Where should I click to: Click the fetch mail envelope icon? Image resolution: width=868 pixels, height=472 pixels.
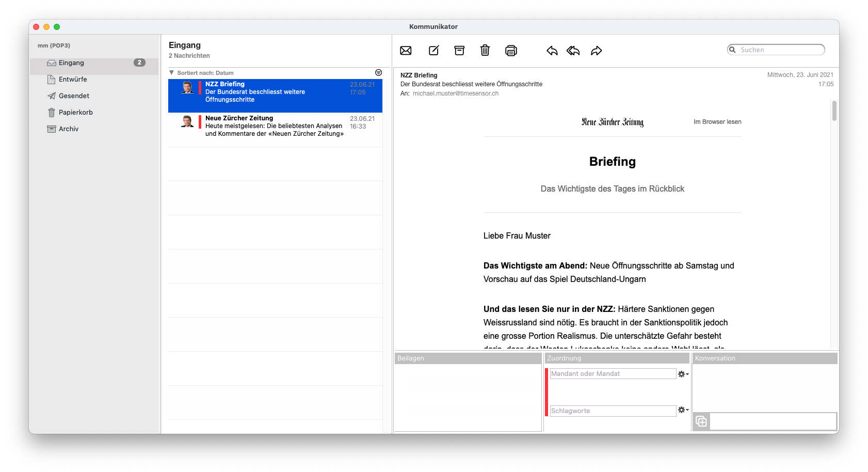[406, 51]
